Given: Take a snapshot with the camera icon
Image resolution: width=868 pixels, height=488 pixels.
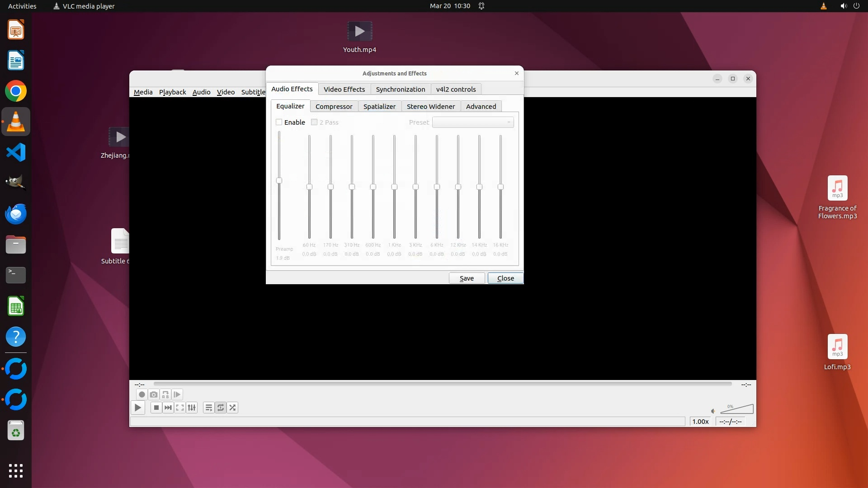Looking at the screenshot, I should click(154, 394).
